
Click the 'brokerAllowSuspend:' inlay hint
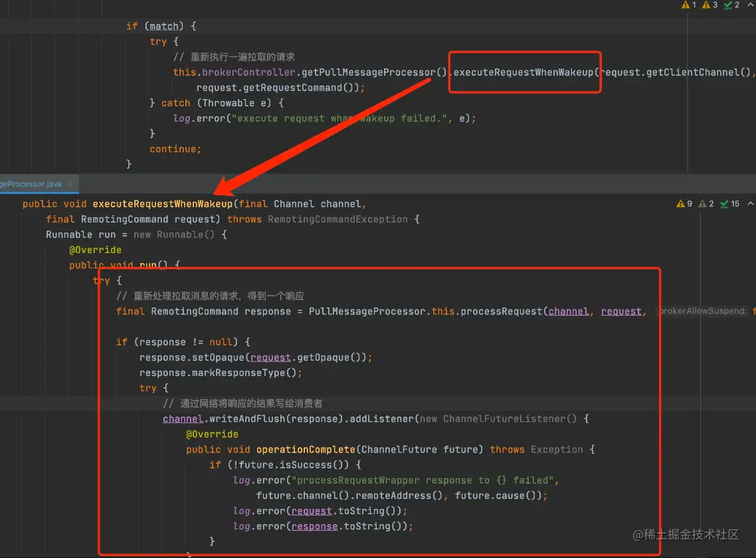point(702,311)
